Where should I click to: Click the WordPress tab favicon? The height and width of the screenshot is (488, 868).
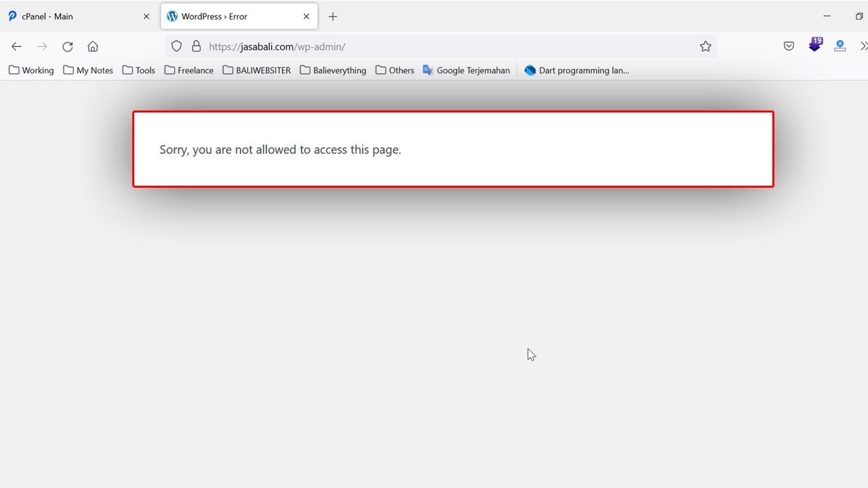172,16
